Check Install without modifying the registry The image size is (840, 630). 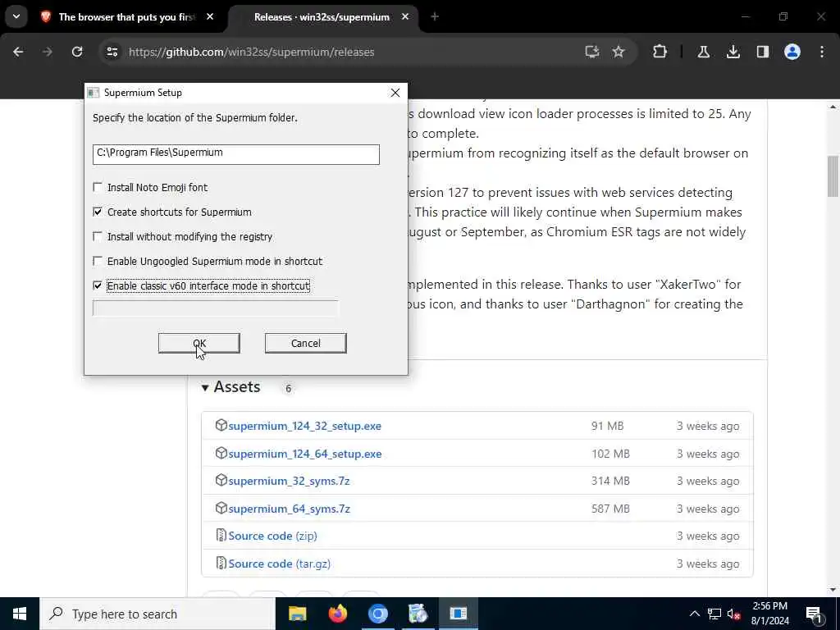(98, 236)
